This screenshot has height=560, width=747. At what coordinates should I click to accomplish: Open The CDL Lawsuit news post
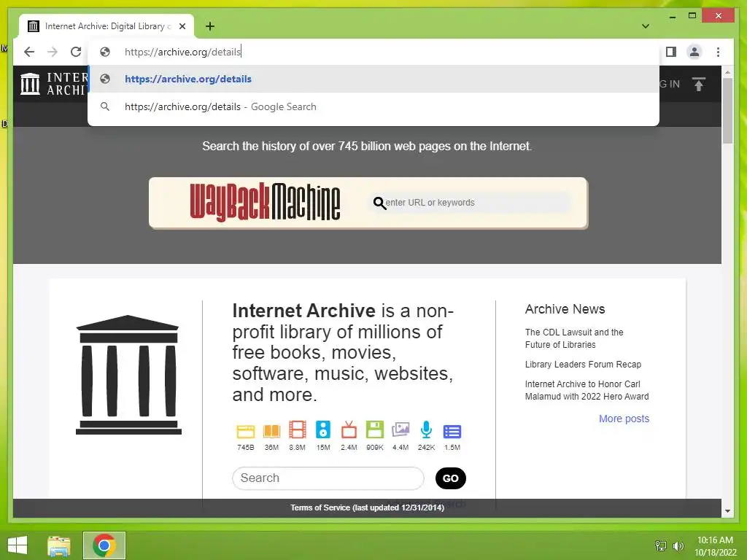(574, 338)
